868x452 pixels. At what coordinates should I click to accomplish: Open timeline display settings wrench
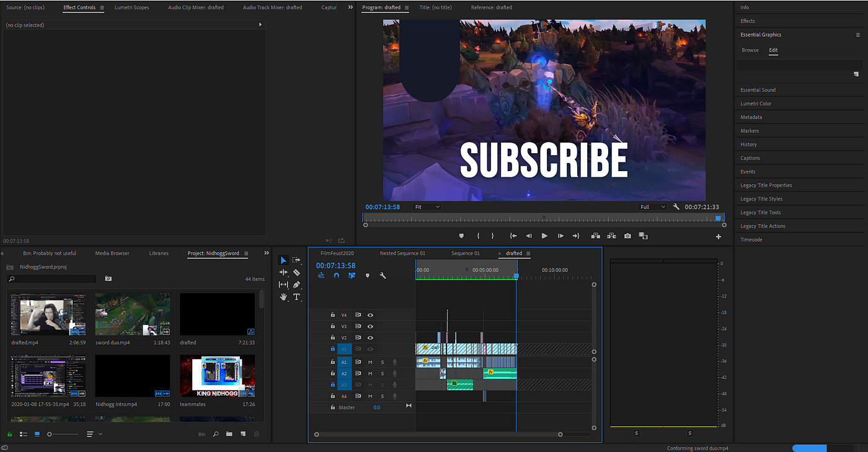click(383, 275)
